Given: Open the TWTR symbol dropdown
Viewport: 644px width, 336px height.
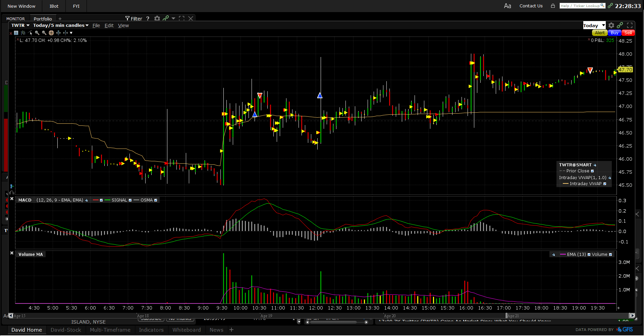Looking at the screenshot, I should (x=20, y=25).
